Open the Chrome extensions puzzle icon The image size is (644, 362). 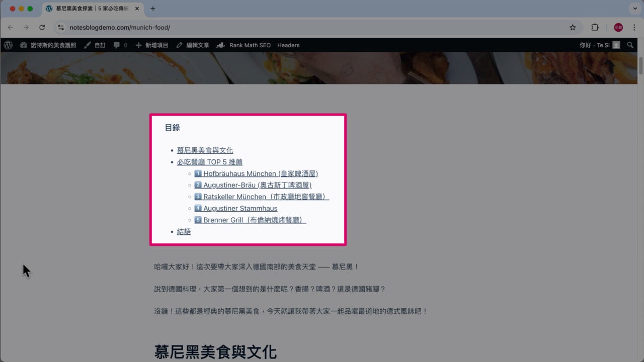tap(595, 27)
